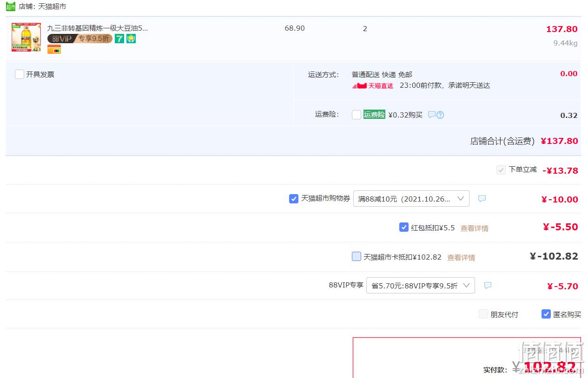Uncheck the 红包抵扣¥5.5 checkbox
The height and width of the screenshot is (378, 588).
pos(404,227)
